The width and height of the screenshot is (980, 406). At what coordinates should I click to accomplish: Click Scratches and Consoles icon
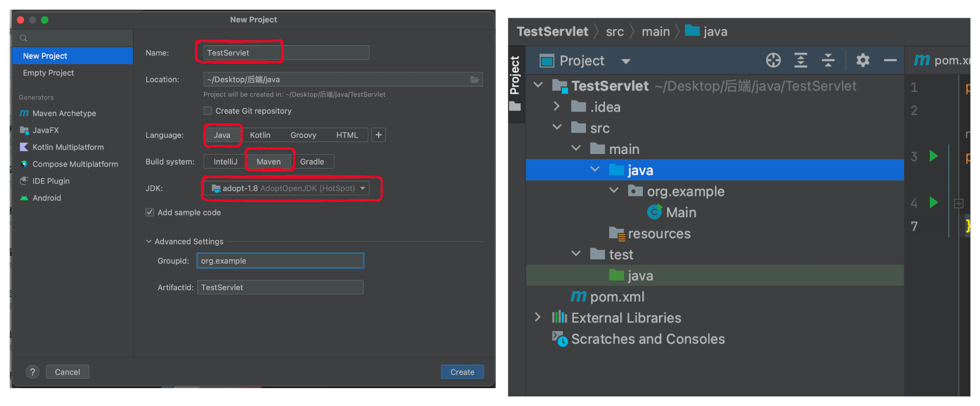pos(560,338)
